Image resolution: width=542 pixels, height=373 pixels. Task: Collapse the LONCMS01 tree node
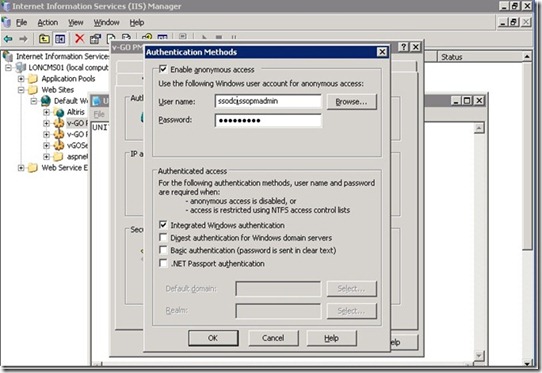click(8, 67)
